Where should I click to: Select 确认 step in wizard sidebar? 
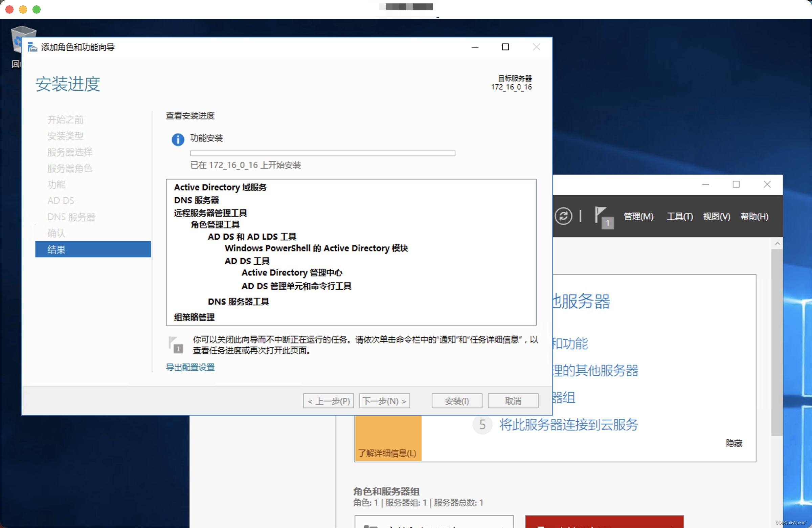[x=56, y=233]
